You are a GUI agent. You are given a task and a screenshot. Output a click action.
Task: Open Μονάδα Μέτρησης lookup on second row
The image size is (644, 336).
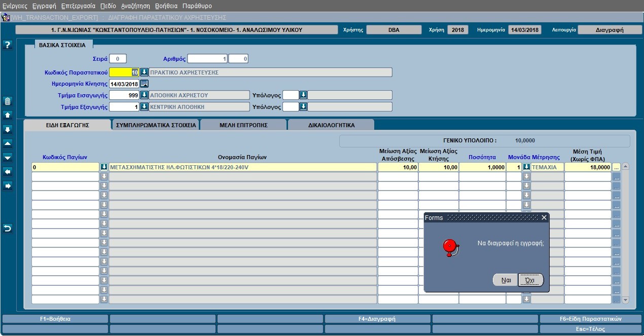click(x=526, y=176)
